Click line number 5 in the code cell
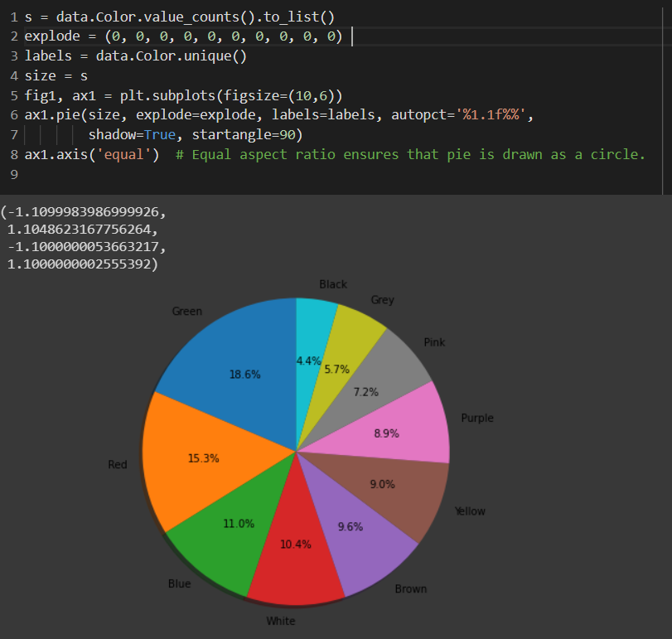 (14, 94)
